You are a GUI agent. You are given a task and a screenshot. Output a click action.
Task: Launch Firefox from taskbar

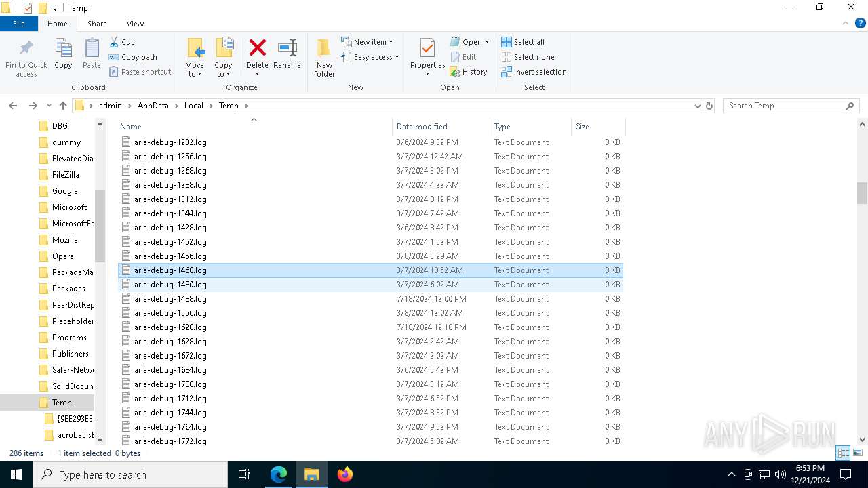point(345,474)
